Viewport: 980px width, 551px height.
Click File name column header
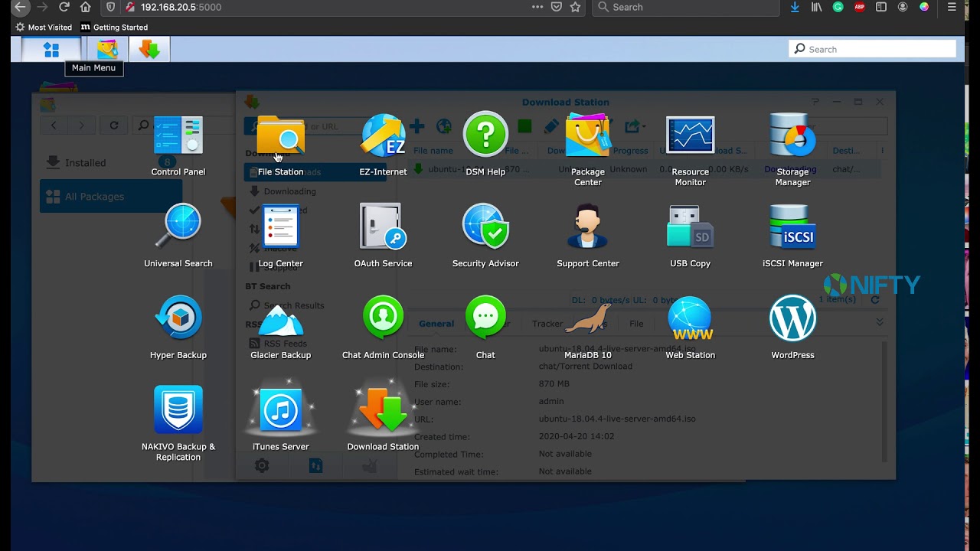(x=433, y=151)
